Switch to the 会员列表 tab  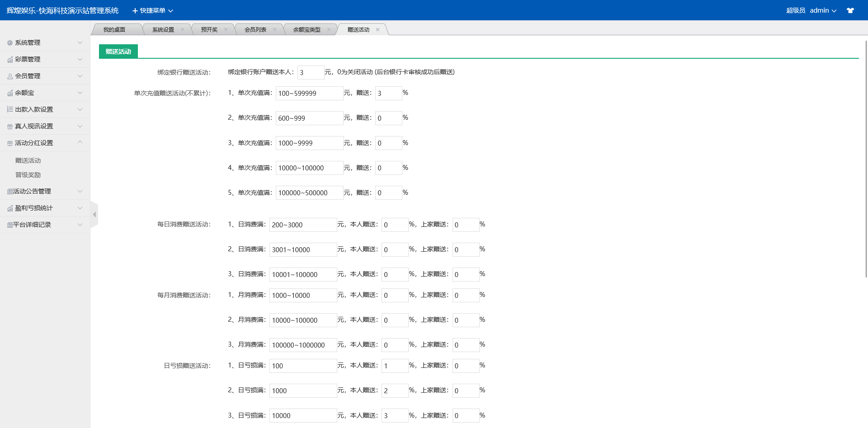[x=255, y=30]
